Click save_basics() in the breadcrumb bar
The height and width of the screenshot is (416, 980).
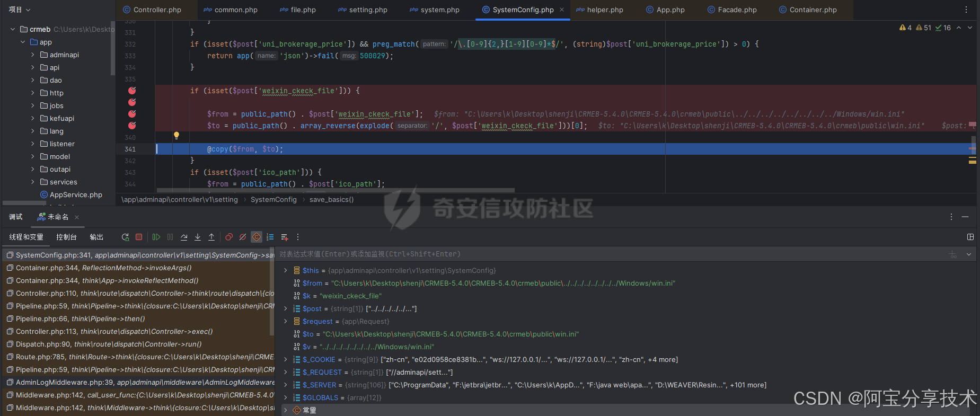[331, 199]
